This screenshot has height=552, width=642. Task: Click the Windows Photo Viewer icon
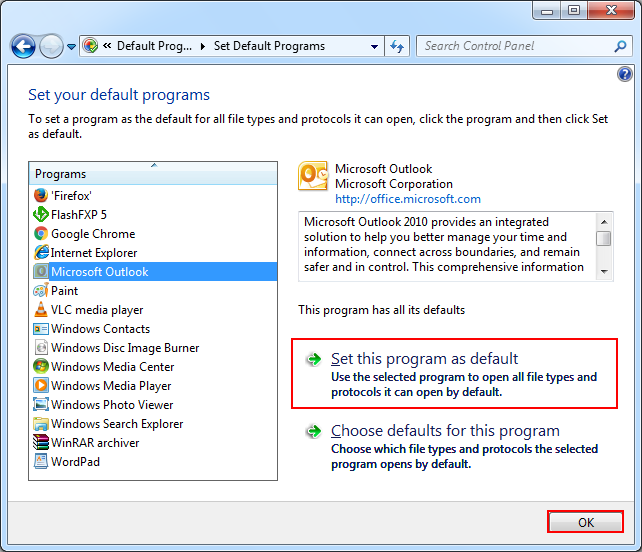point(41,404)
